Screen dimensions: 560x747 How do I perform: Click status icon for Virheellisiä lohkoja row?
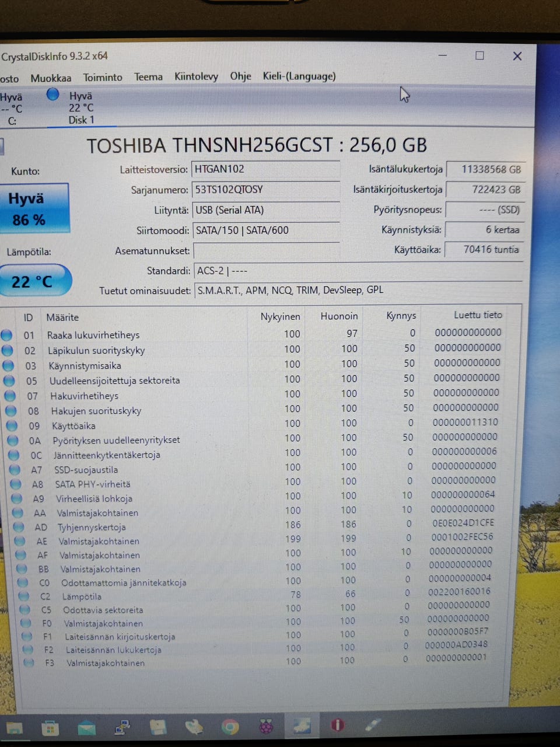point(17,498)
